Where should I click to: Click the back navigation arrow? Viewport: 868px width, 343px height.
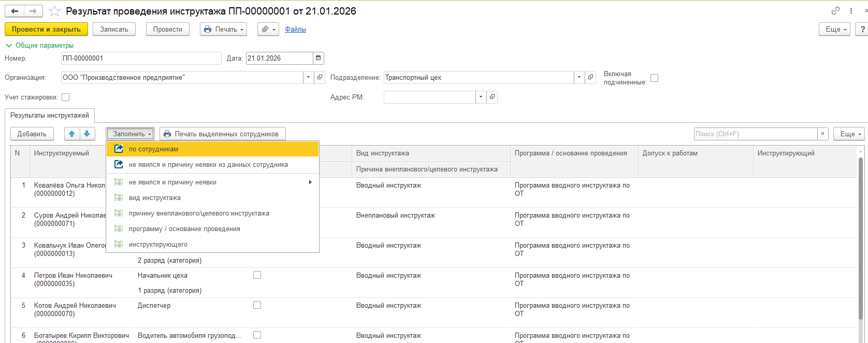(x=15, y=11)
